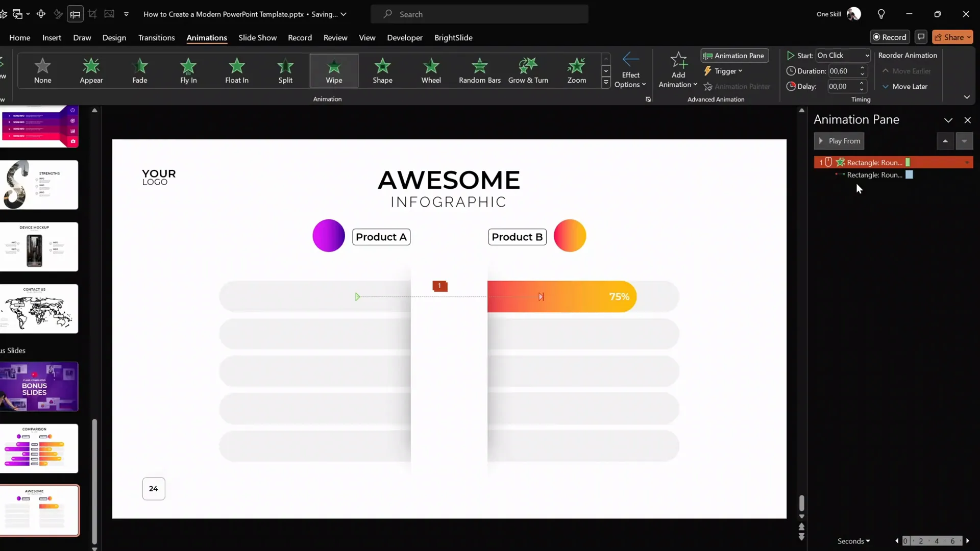Open animation dialog launcher in Animation group

[x=648, y=99]
